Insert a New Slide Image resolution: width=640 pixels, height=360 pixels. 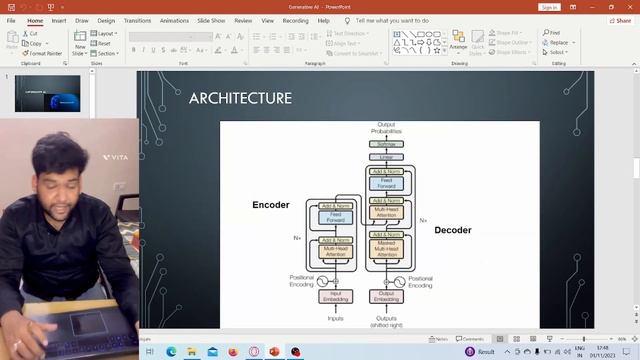[80, 43]
